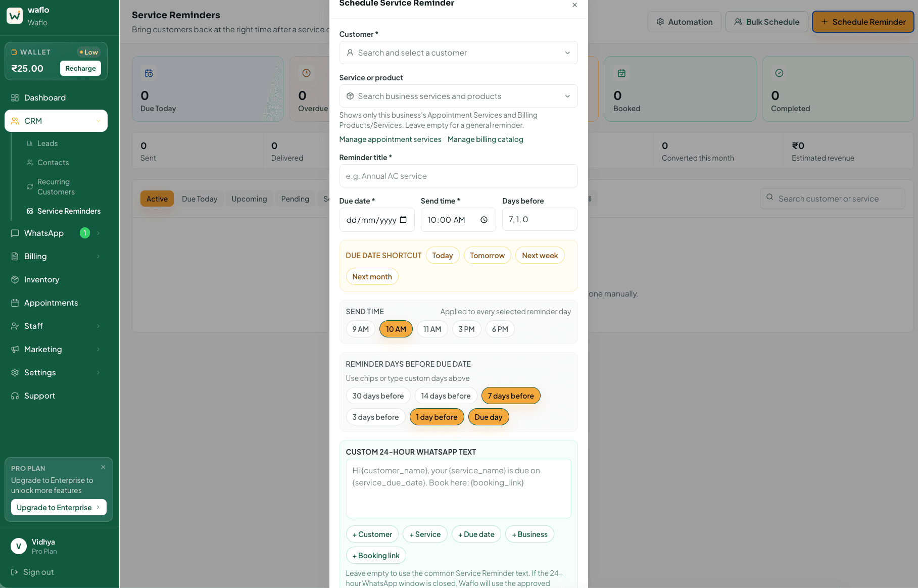This screenshot has height=588, width=918.
Task: Click the Waflo logo icon
Action: click(15, 16)
